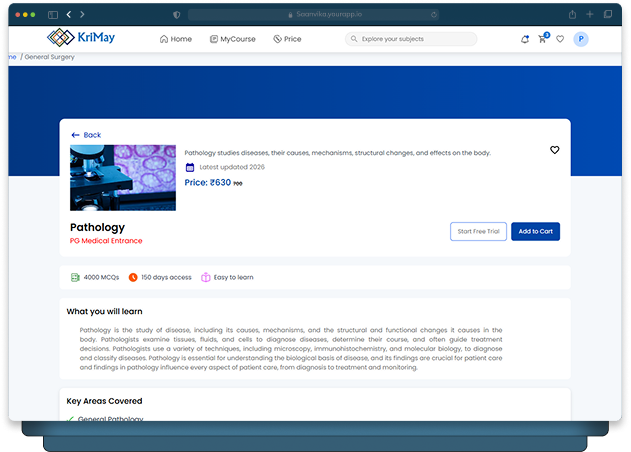
Task: Click the browser reload icon
Action: click(433, 15)
